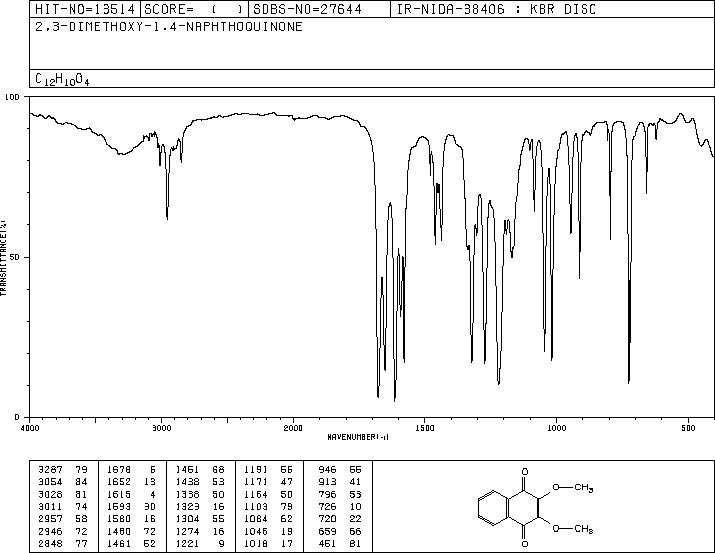The height and width of the screenshot is (553, 715).
Task: Click the bottom carbonyl O in the structure
Action: click(525, 544)
